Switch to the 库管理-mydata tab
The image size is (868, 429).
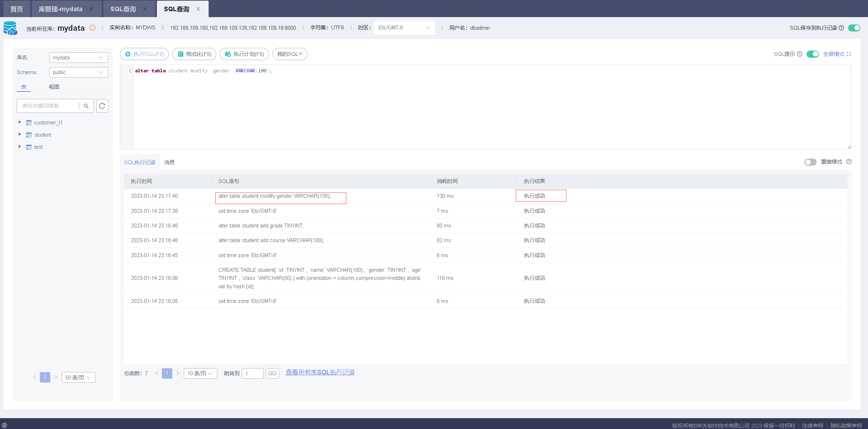(x=60, y=9)
